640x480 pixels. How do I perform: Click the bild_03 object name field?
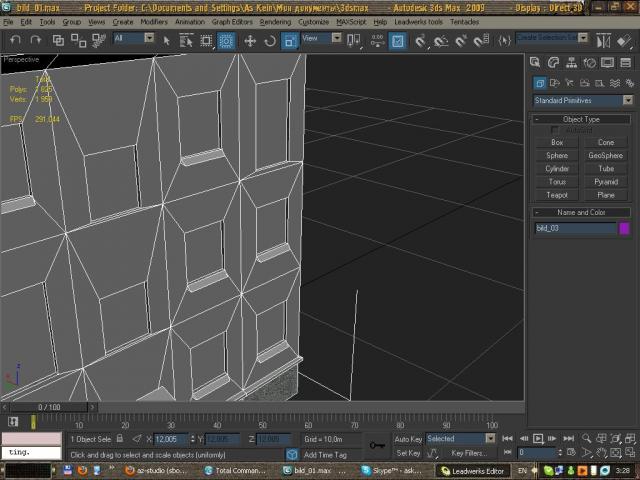575,228
